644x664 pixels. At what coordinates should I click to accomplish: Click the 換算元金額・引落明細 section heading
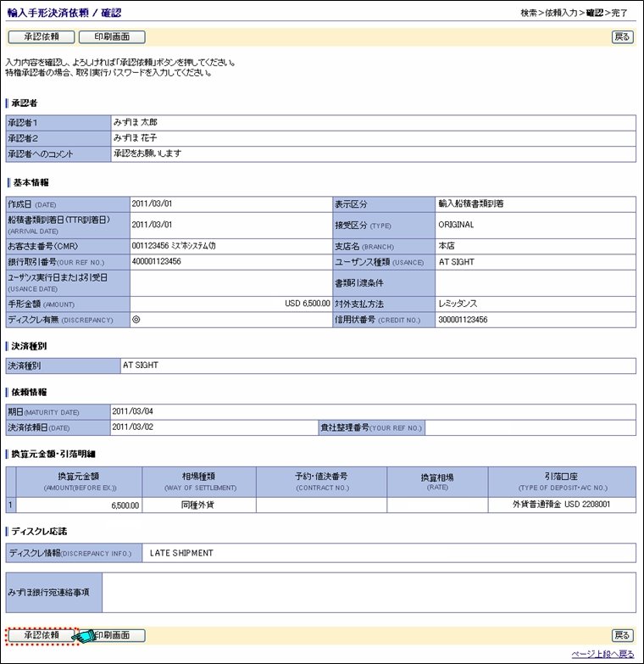pyautogui.click(x=53, y=454)
